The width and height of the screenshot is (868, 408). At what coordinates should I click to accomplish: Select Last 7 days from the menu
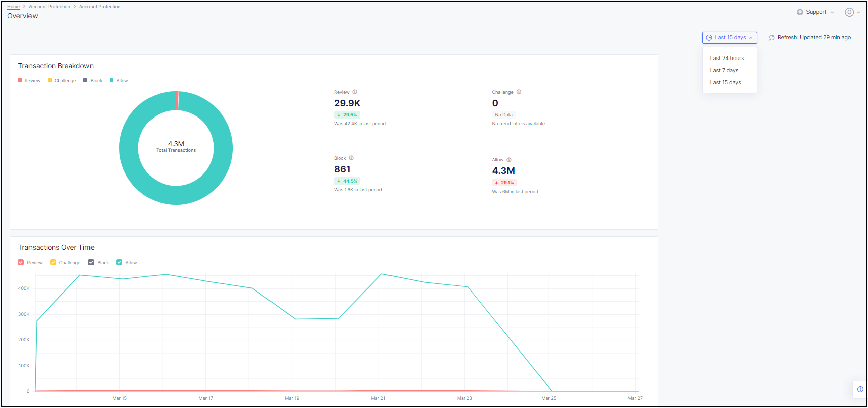coord(724,70)
